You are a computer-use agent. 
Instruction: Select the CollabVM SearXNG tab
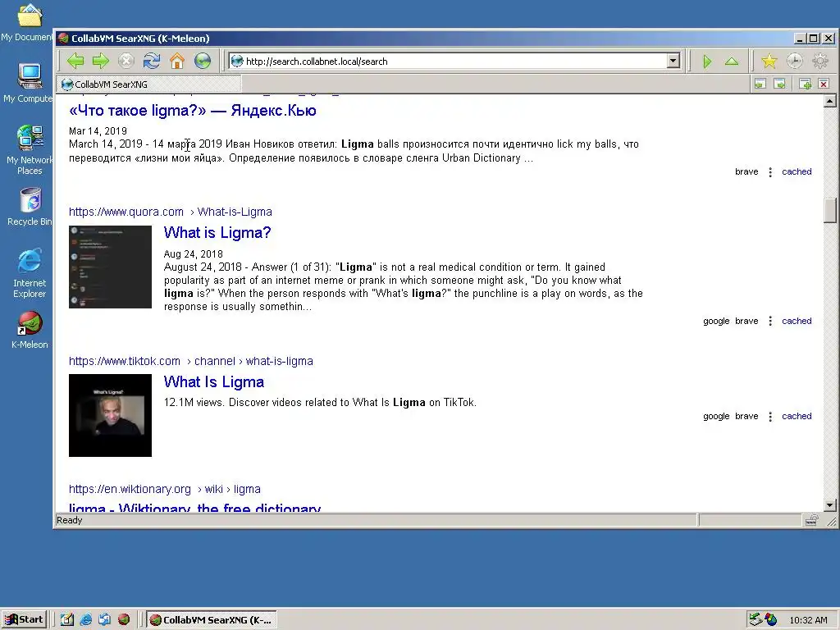click(x=149, y=84)
